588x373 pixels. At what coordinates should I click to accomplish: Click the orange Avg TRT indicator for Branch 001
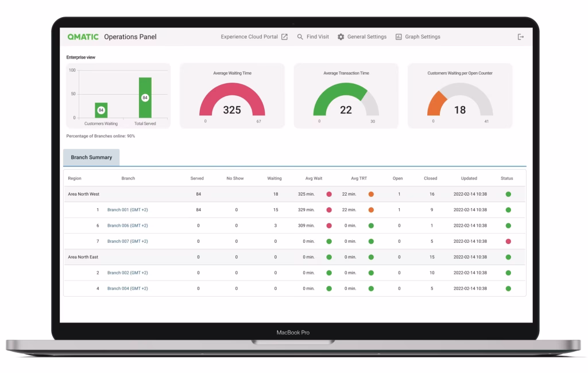(371, 210)
